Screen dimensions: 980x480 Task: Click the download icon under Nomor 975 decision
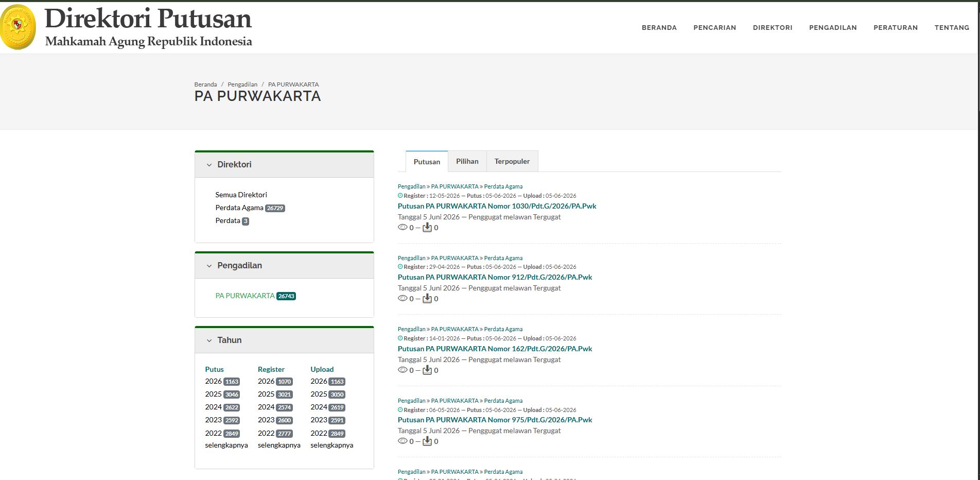coord(427,441)
